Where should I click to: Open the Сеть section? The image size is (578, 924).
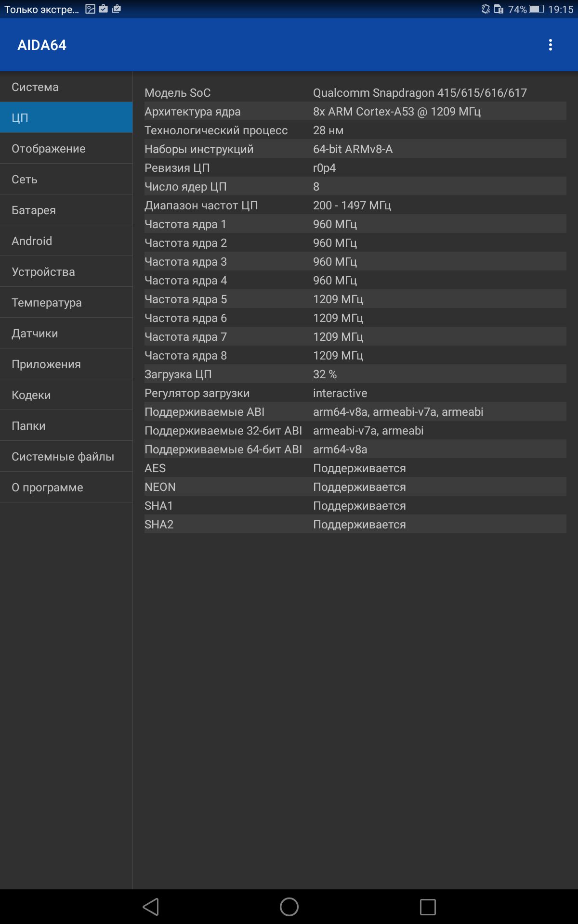pos(66,179)
